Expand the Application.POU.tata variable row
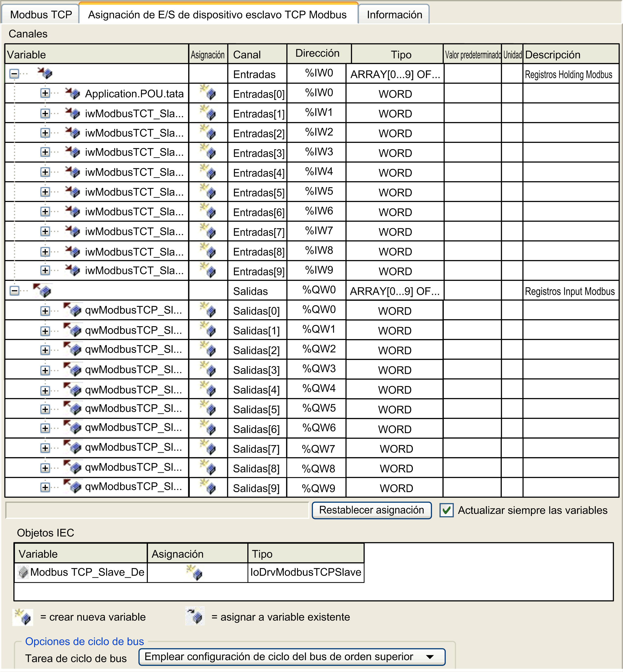 pyautogui.click(x=45, y=93)
